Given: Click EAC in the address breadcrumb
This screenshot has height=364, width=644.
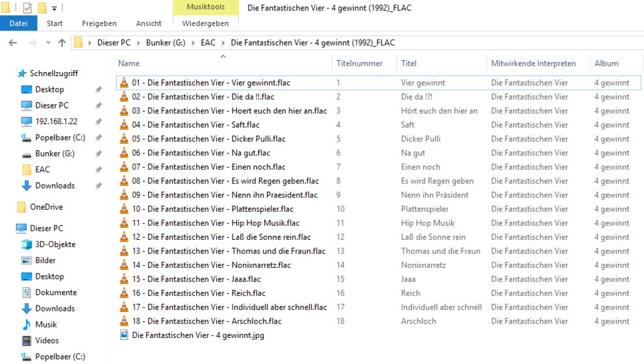Looking at the screenshot, I should (208, 43).
